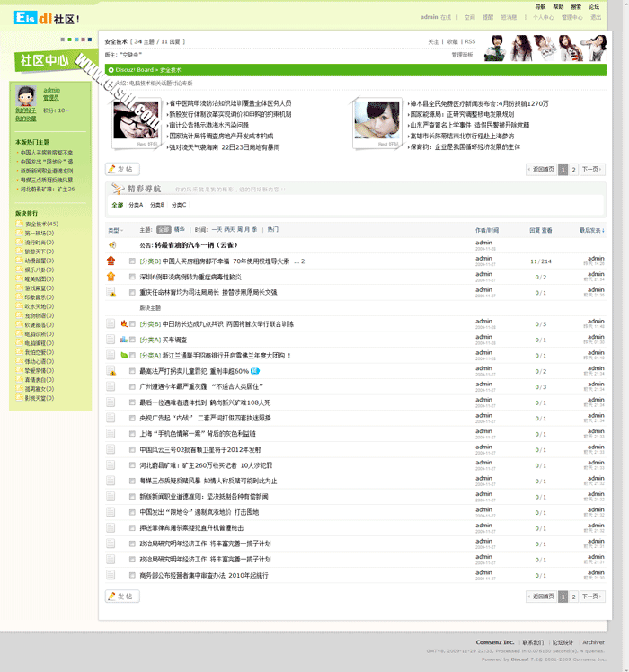Click top 下一页 next page button

point(592,170)
